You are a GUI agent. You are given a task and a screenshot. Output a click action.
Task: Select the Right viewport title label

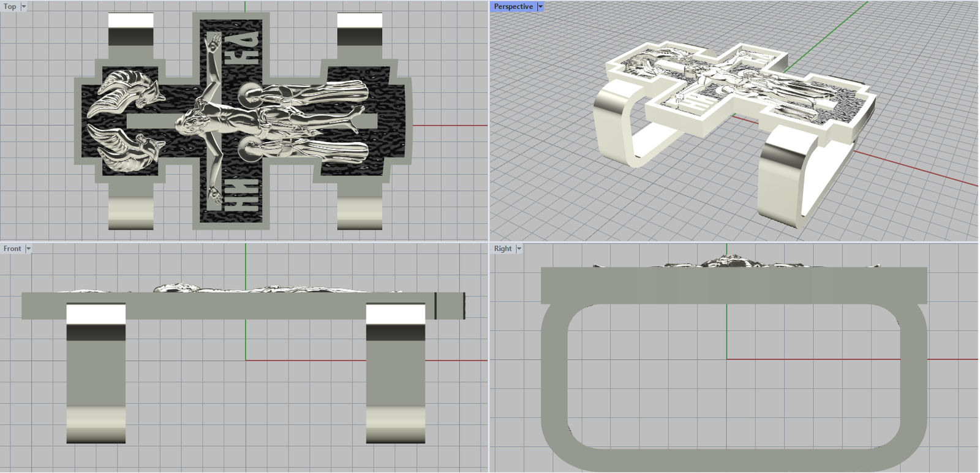click(502, 249)
